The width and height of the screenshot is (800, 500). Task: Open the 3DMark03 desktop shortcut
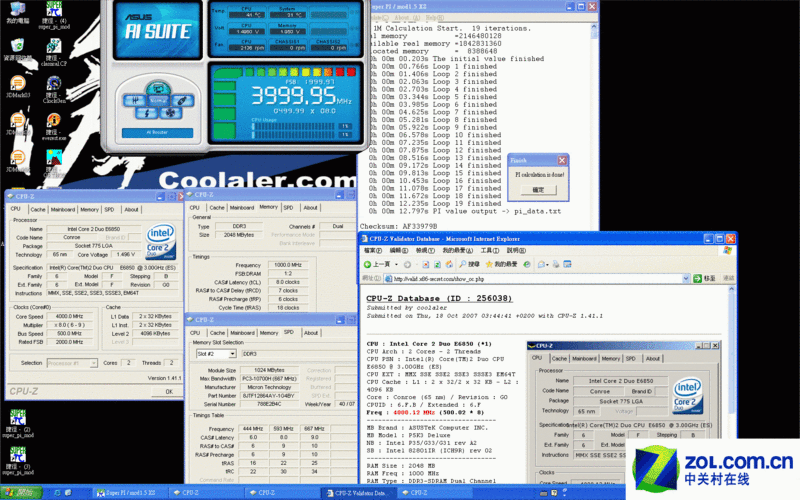[x=17, y=87]
